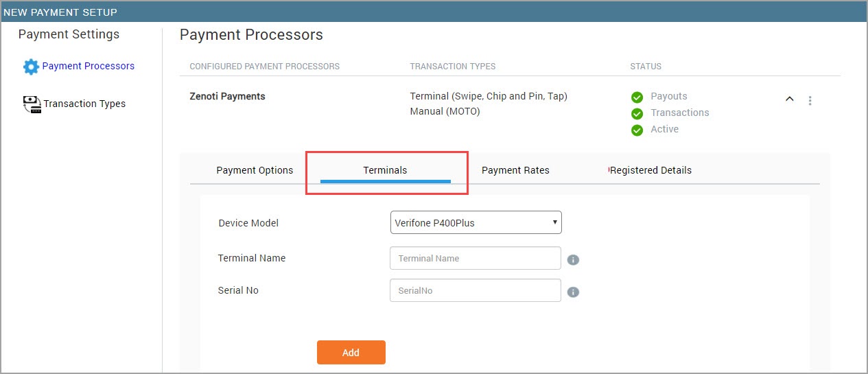Viewport: 868px width, 374px height.
Task: Open the Payment Rates tab
Action: 515,170
